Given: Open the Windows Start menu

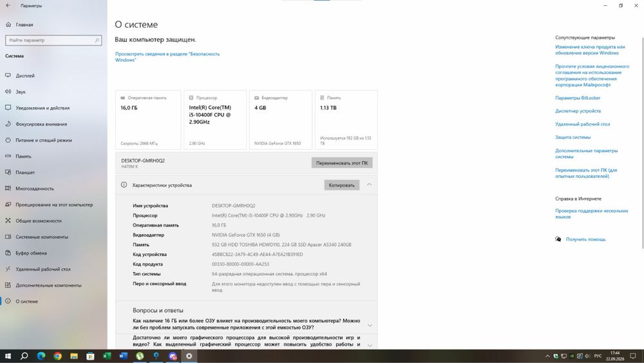Looking at the screenshot, I should click(x=8, y=356).
